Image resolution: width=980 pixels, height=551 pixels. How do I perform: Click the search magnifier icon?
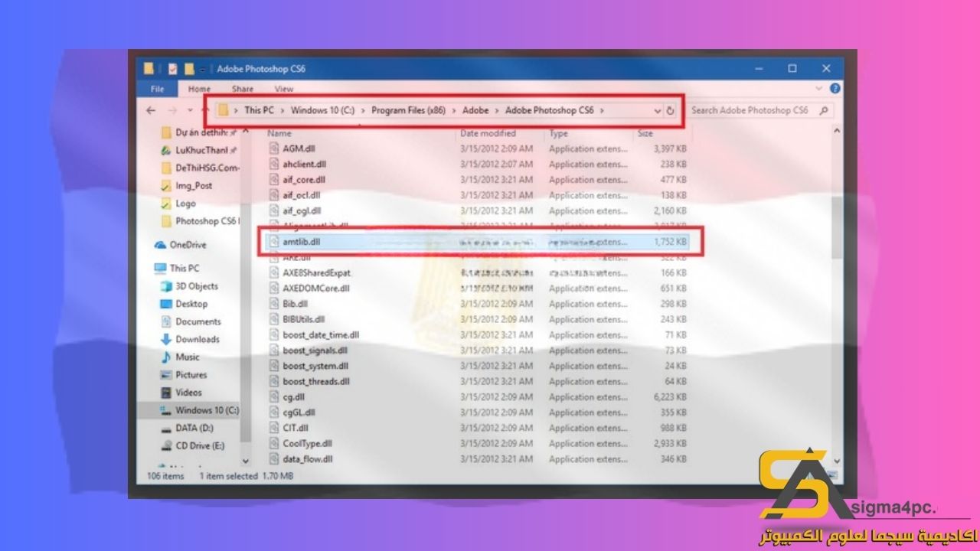[824, 110]
